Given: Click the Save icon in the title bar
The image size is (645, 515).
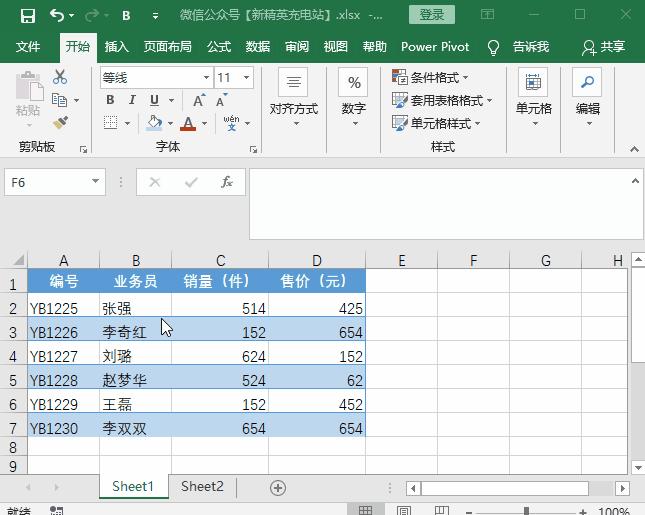Looking at the screenshot, I should point(27,15).
